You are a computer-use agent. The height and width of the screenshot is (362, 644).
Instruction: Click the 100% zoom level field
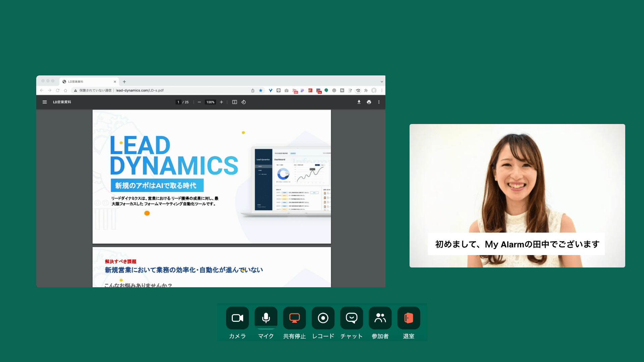click(x=210, y=102)
